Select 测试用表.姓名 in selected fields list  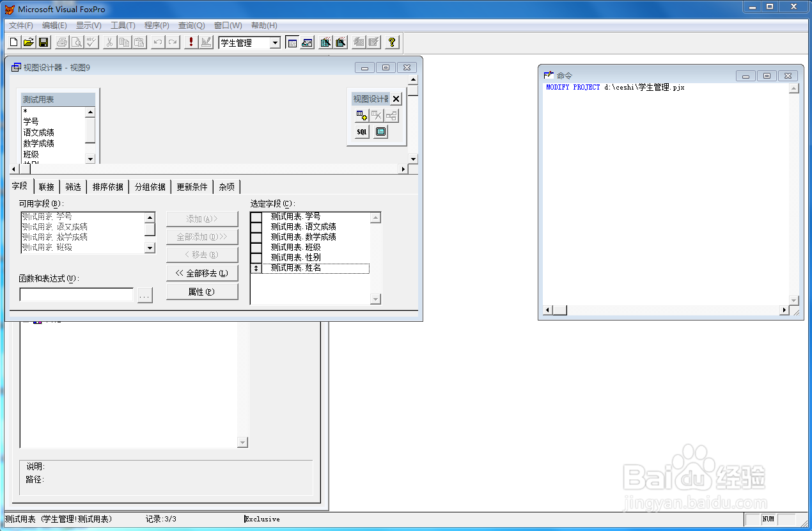(316, 269)
